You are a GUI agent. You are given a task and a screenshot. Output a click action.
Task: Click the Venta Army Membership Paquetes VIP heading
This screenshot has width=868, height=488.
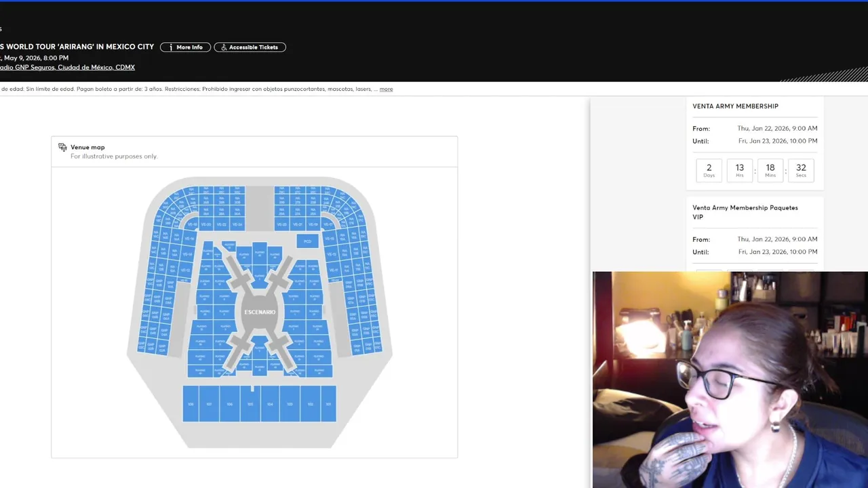click(x=745, y=212)
